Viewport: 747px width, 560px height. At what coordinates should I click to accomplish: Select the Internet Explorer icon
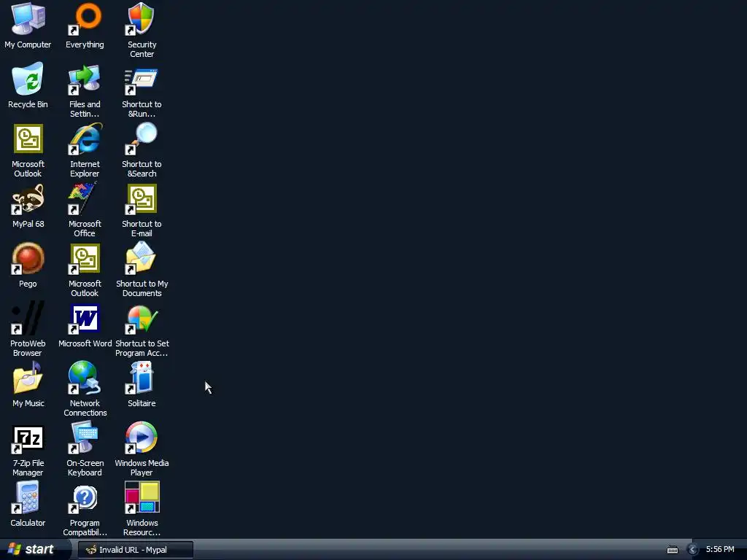click(85, 139)
